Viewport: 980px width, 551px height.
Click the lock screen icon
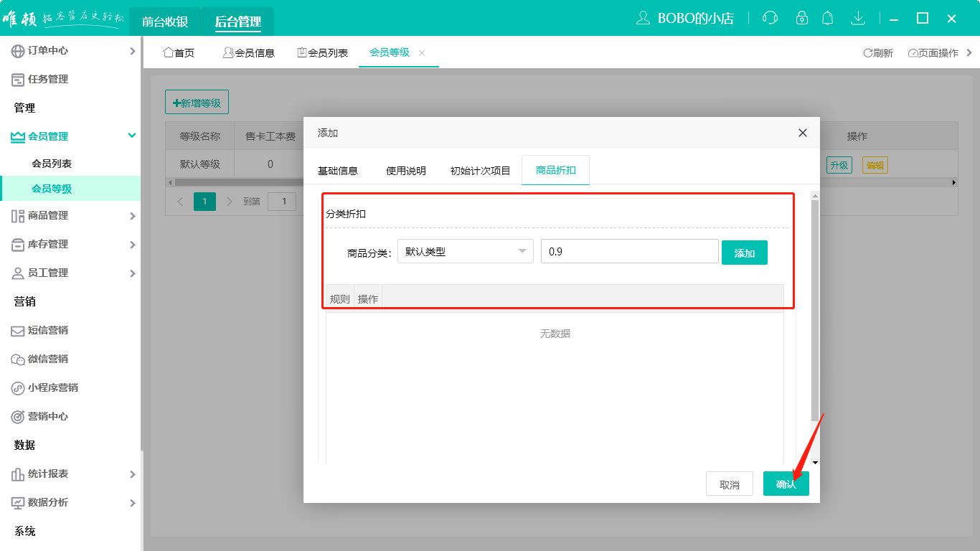tap(802, 18)
